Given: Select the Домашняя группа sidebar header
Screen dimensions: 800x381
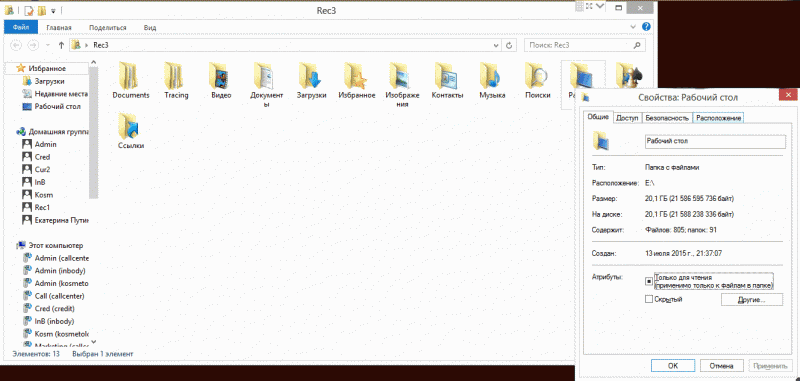Looking at the screenshot, I should click(x=52, y=132).
